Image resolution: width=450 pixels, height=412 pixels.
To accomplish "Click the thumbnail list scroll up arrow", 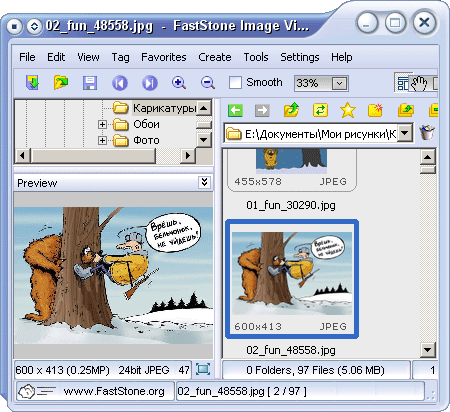I will pyautogui.click(x=428, y=157).
